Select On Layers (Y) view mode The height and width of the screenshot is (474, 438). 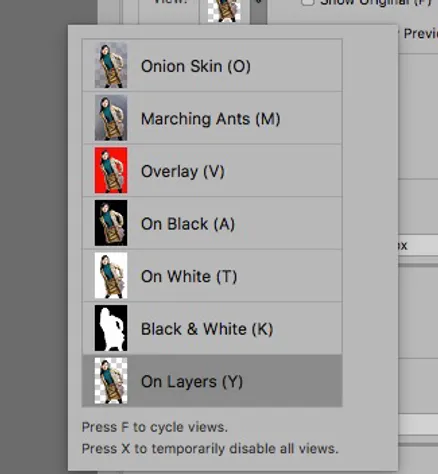[212, 381]
